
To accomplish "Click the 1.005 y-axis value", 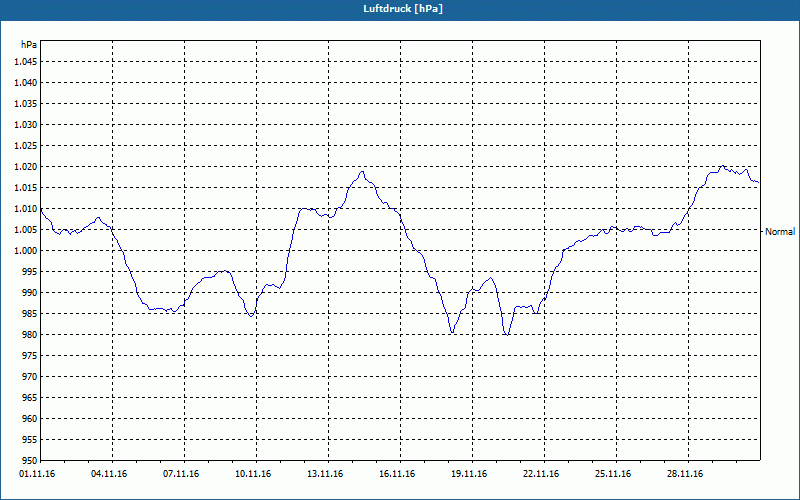I will (x=26, y=230).
